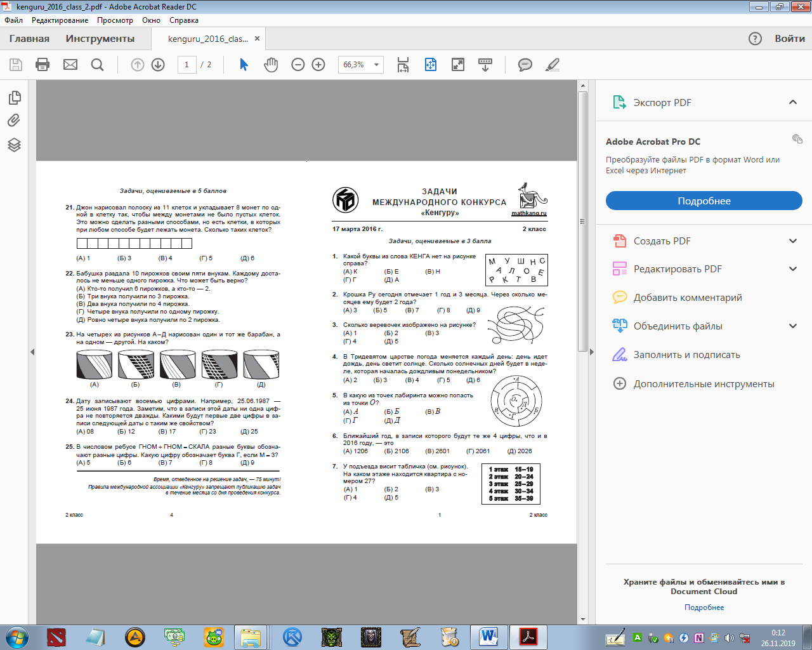Image resolution: width=812 pixels, height=650 pixels.
Task: Click the Подробнее blue button
Action: click(x=704, y=201)
